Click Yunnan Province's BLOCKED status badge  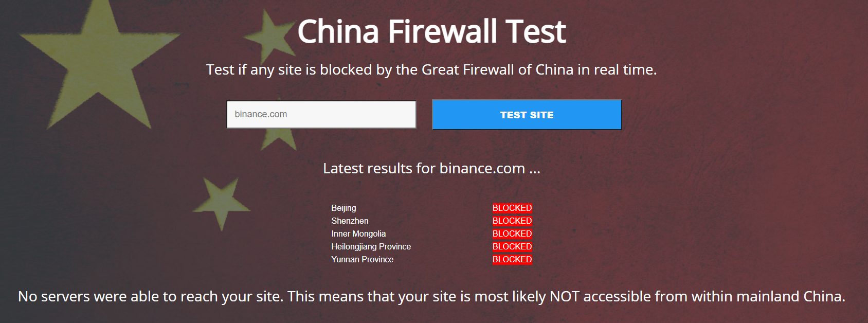512,259
